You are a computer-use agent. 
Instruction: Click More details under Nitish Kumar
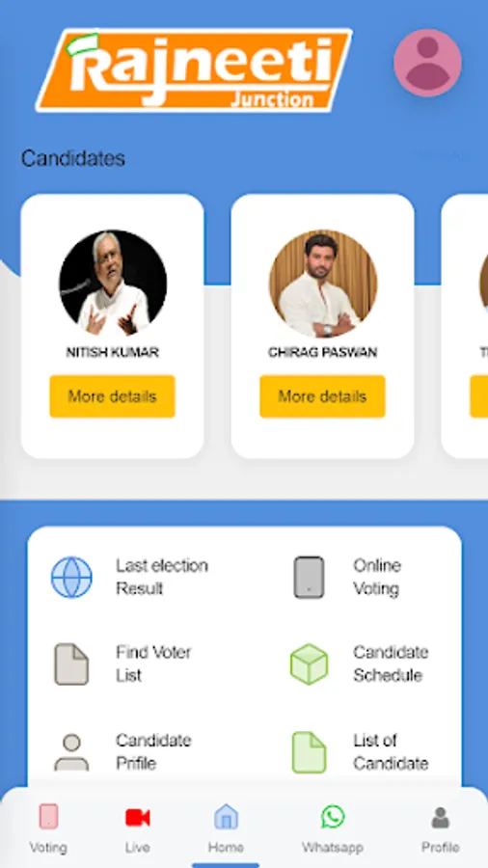pyautogui.click(x=112, y=396)
